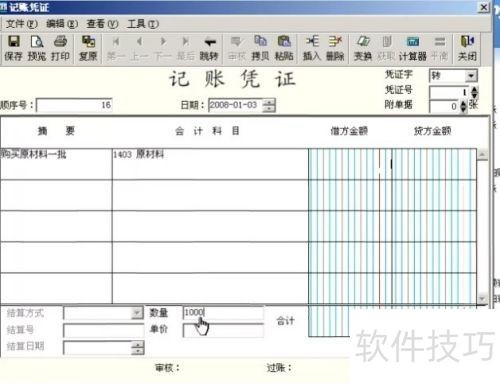Screen dimensions: 500x383
Task: Click the 打印 (Print) icon
Action: coord(60,48)
